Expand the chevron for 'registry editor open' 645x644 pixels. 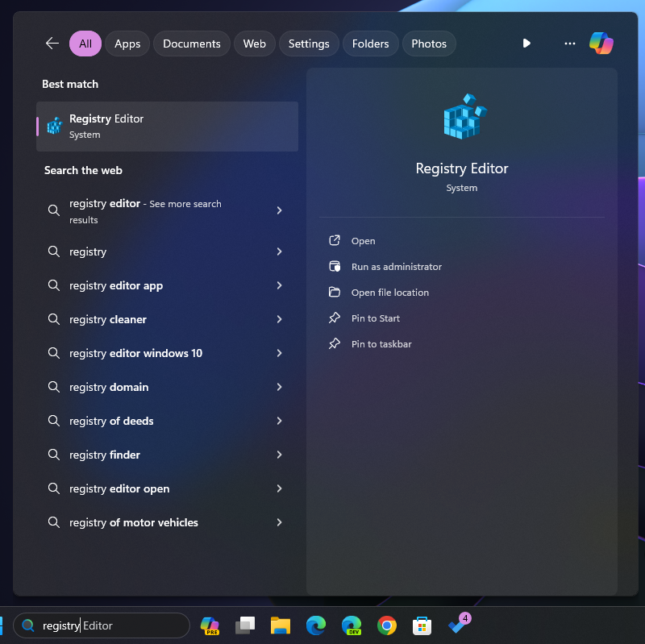(279, 488)
